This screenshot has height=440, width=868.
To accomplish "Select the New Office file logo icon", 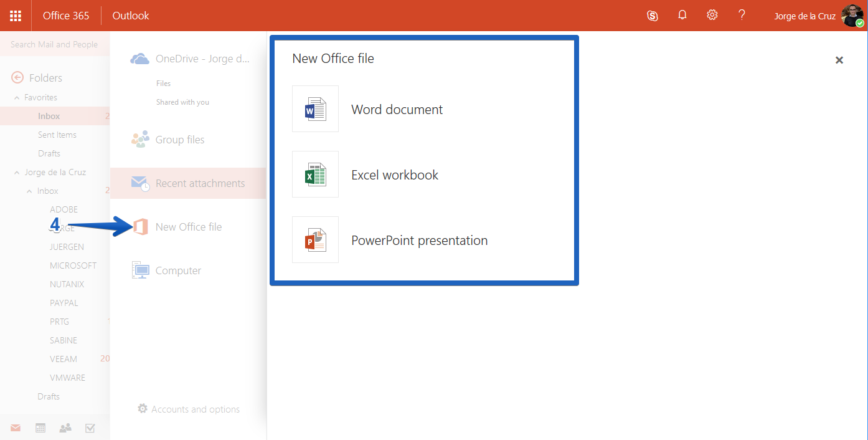I will click(x=141, y=227).
